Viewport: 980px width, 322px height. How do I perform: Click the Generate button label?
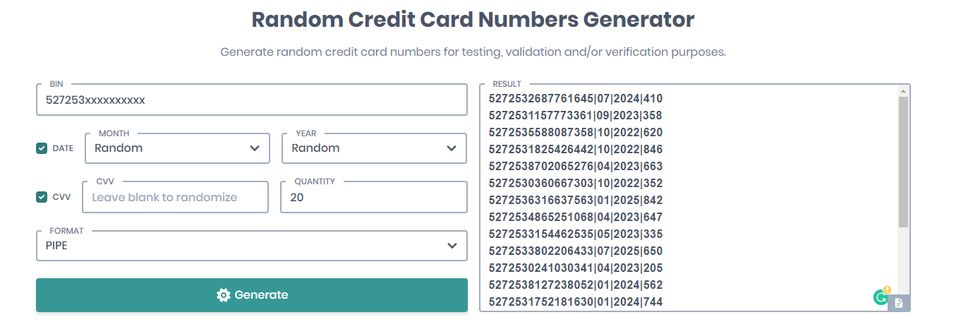261,295
